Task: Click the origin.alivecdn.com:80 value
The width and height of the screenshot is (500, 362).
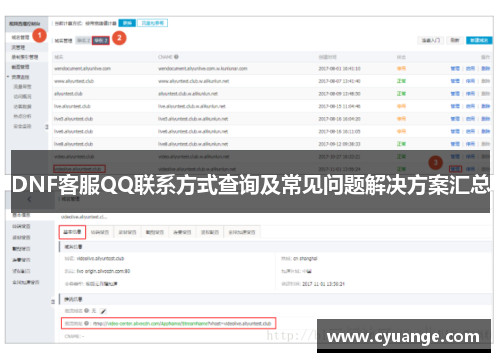Action: click(x=103, y=271)
